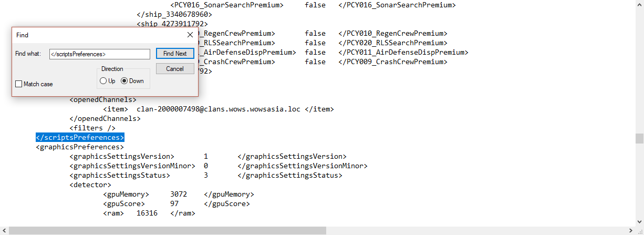Place cursor on the <filters /> line
Screen dimensions: 644x235
coord(92,128)
